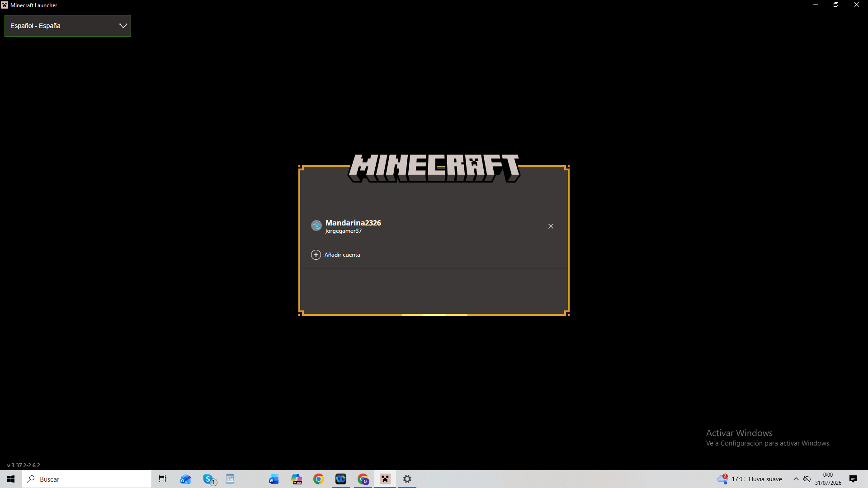Close the Minecraft Launcher window
Screen dimensions: 868x488
[x=857, y=5]
